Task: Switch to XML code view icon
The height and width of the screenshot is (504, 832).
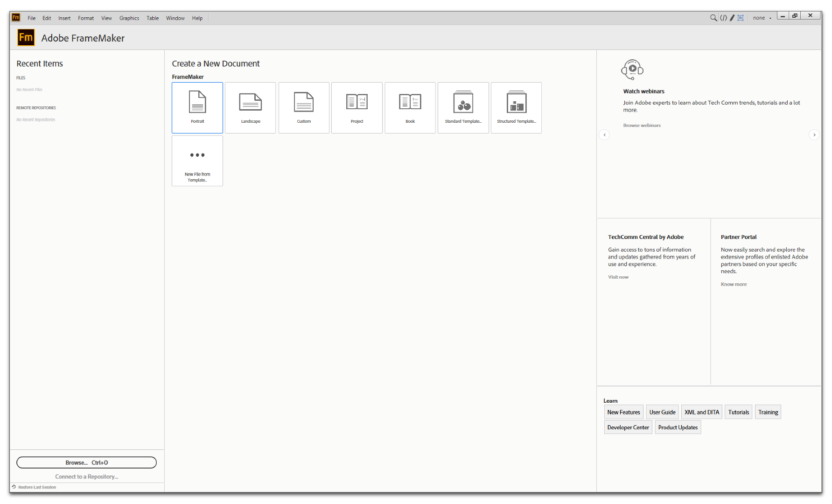Action: coord(723,18)
